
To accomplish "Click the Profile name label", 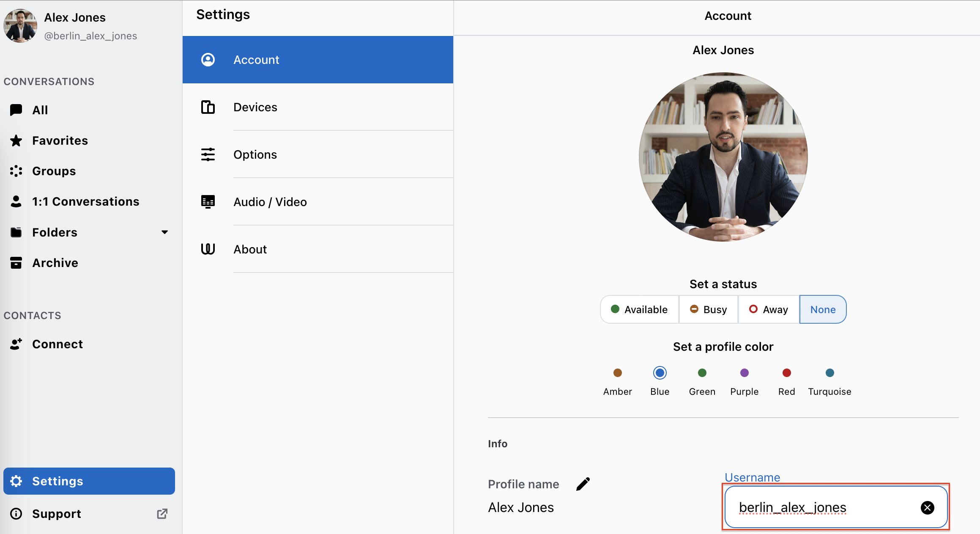I will click(523, 484).
